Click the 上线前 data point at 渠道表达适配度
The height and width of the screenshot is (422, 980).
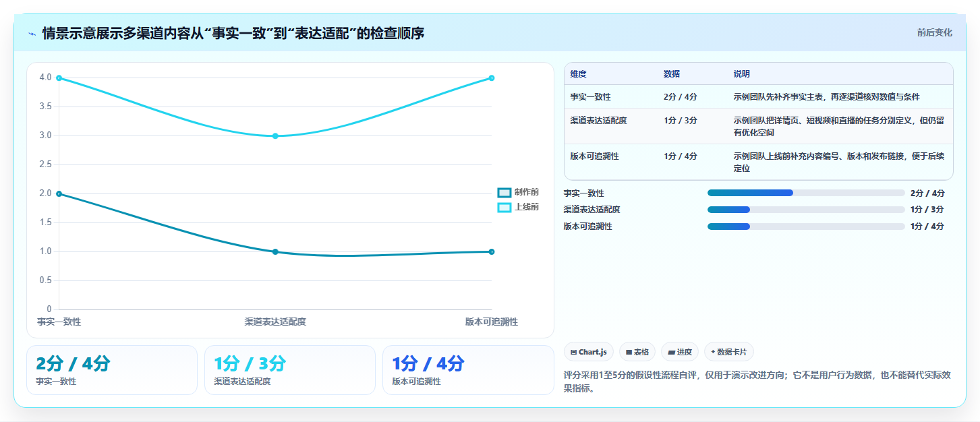(275, 136)
